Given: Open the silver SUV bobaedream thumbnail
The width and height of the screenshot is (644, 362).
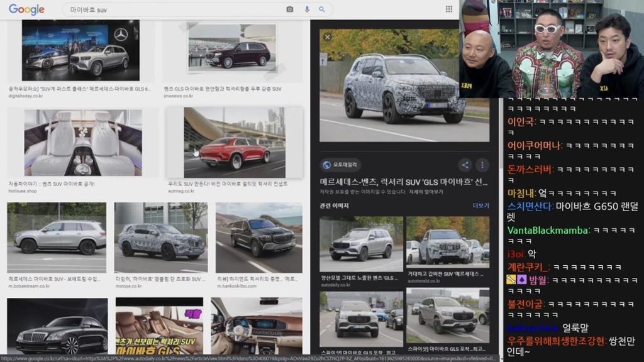Looking at the screenshot, I should 57,237.
